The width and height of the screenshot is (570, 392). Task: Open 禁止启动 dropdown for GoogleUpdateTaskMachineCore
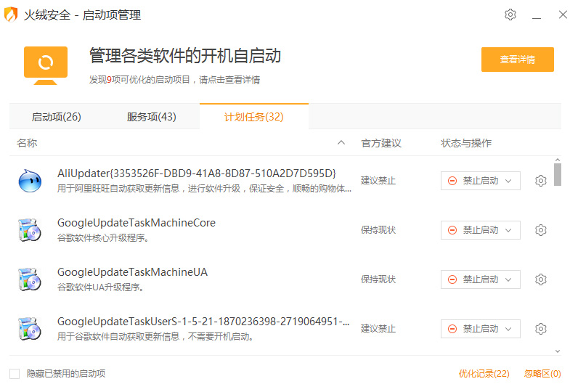click(481, 230)
